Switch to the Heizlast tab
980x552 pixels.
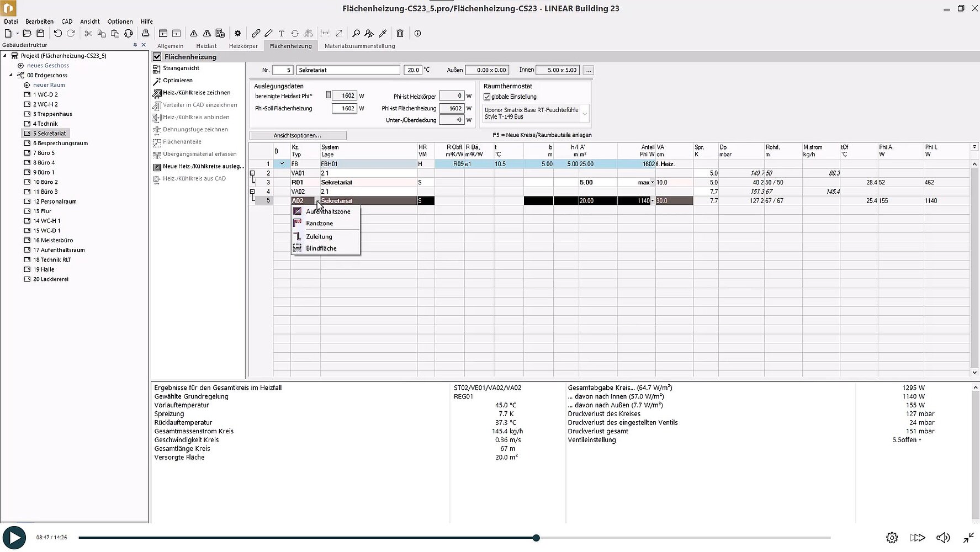point(206,46)
